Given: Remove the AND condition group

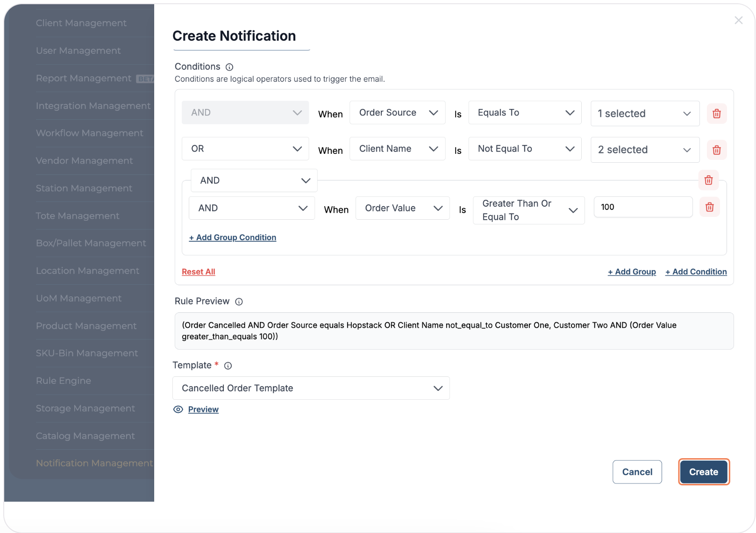Looking at the screenshot, I should [x=708, y=180].
